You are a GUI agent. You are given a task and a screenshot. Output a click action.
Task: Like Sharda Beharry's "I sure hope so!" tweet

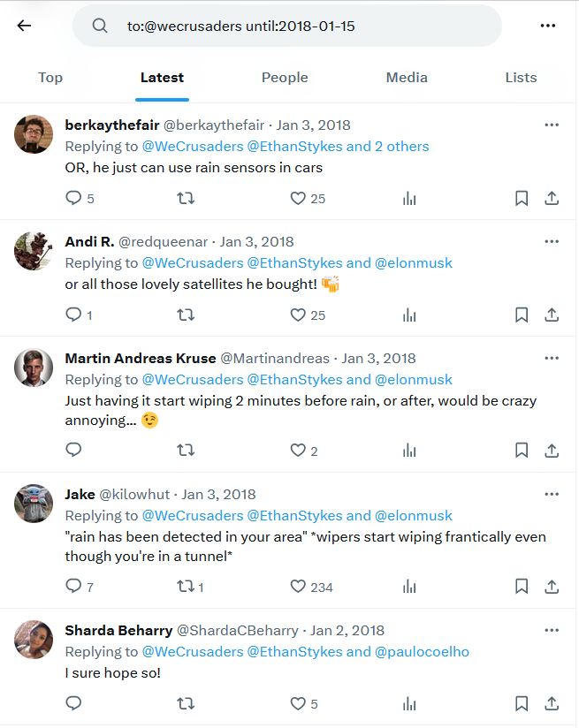(298, 704)
